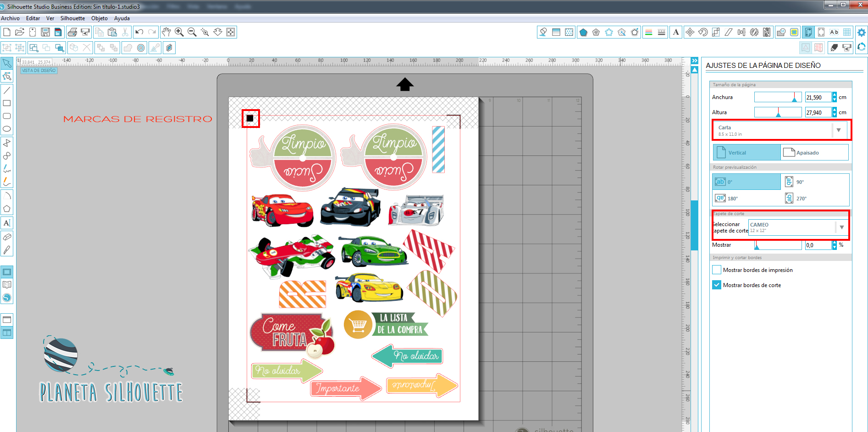This screenshot has height=432, width=868.
Task: Collapse the right panel with double-arrow
Action: [x=695, y=61]
